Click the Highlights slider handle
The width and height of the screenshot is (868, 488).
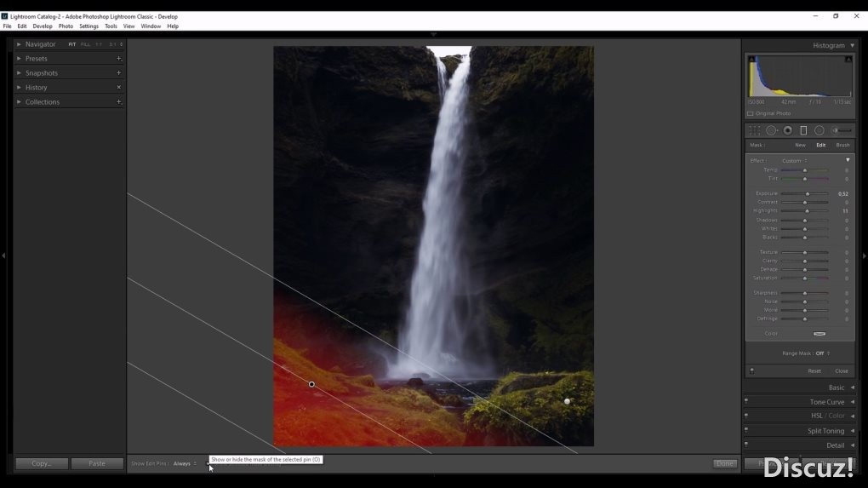(x=807, y=211)
